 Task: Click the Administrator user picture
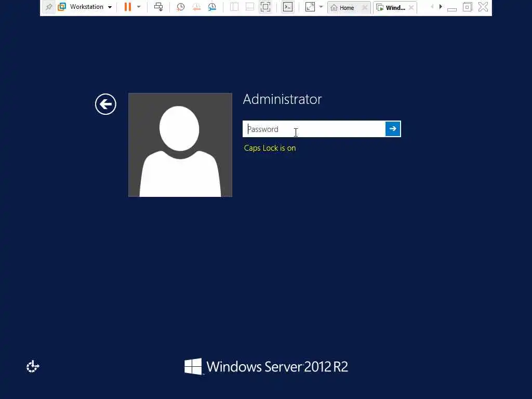(x=180, y=145)
